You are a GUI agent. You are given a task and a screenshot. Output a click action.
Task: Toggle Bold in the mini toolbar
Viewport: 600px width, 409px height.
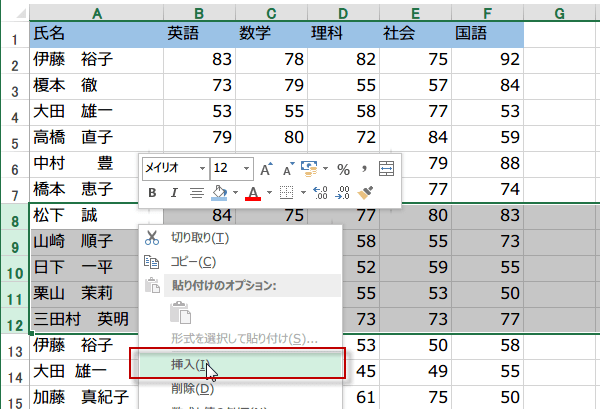(152, 192)
